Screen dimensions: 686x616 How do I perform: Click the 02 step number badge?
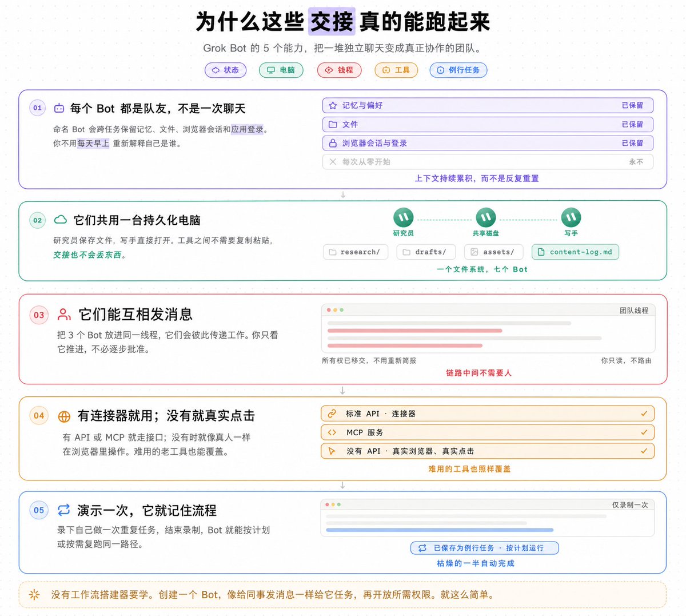coord(38,220)
